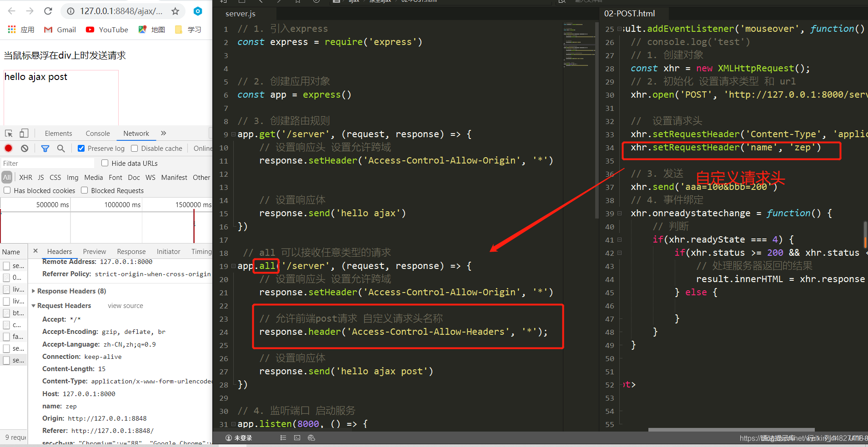Filter requests by Manifest type
This screenshot has height=447, width=868.
(174, 178)
